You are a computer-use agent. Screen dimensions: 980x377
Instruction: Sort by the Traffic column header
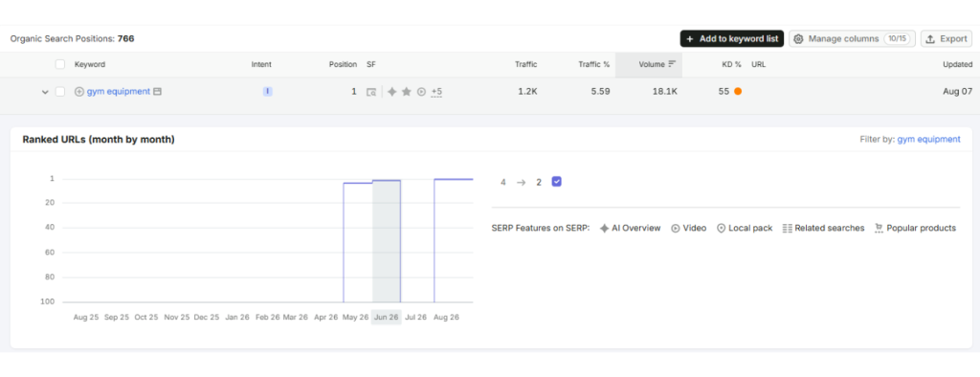525,64
